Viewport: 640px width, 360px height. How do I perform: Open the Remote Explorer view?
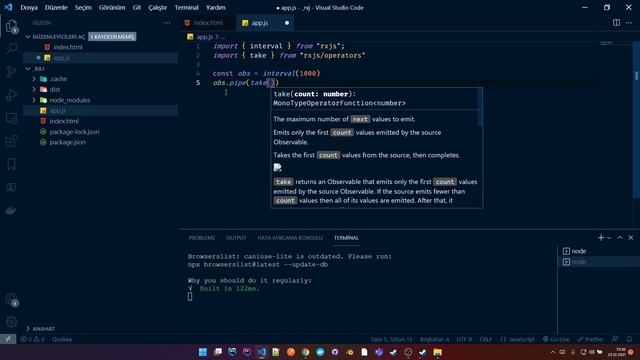(11, 118)
